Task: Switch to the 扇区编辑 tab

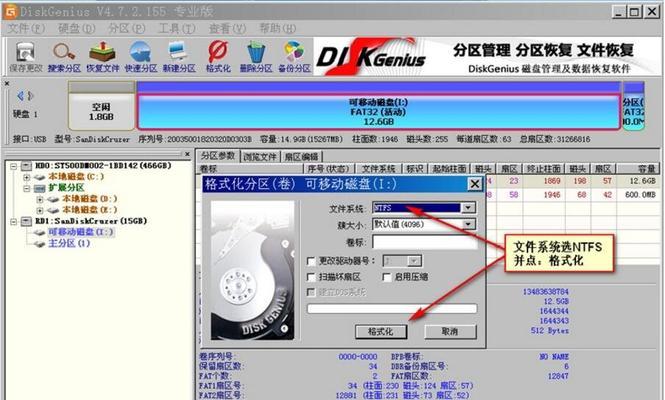Action: (301, 157)
